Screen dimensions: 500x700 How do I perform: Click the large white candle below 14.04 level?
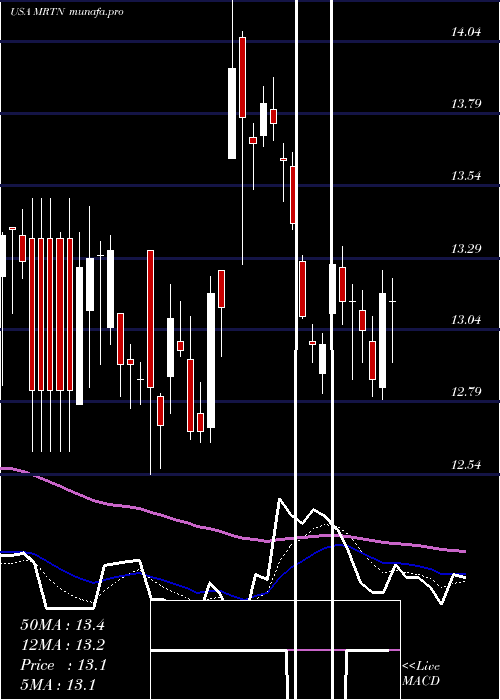(232, 113)
